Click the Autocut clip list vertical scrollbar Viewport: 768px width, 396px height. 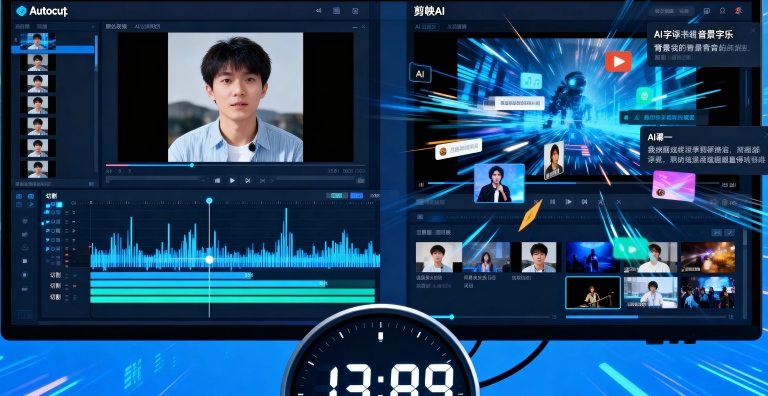(96, 54)
